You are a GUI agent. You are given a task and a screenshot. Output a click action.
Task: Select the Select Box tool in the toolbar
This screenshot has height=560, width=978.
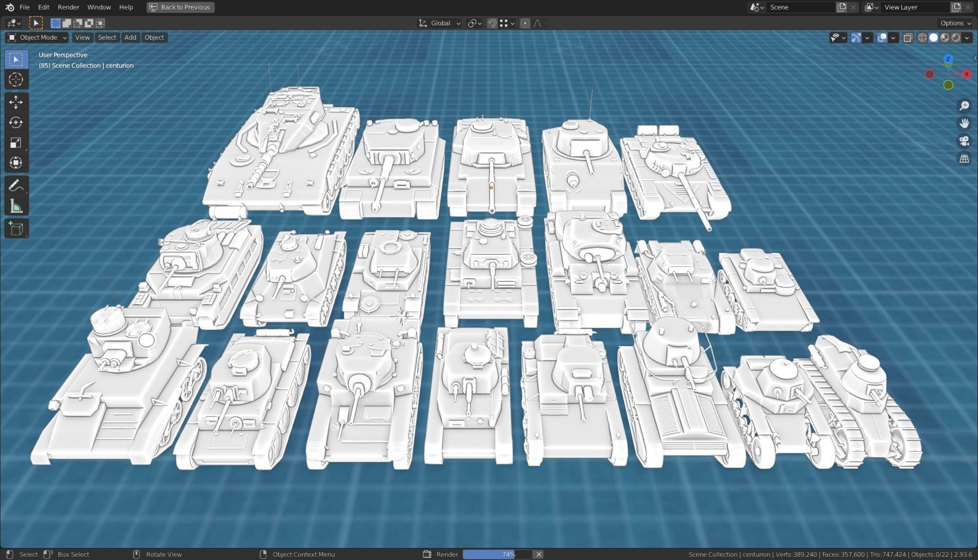(16, 59)
